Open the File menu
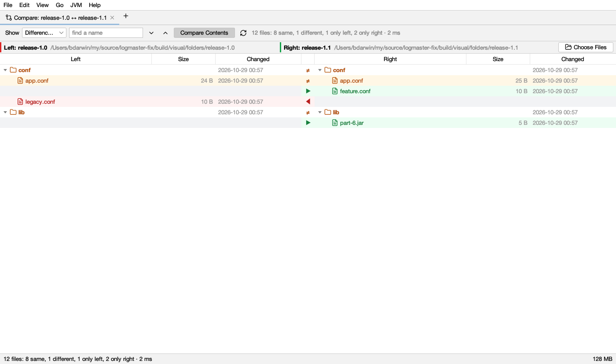The image size is (616, 364). click(x=8, y=5)
